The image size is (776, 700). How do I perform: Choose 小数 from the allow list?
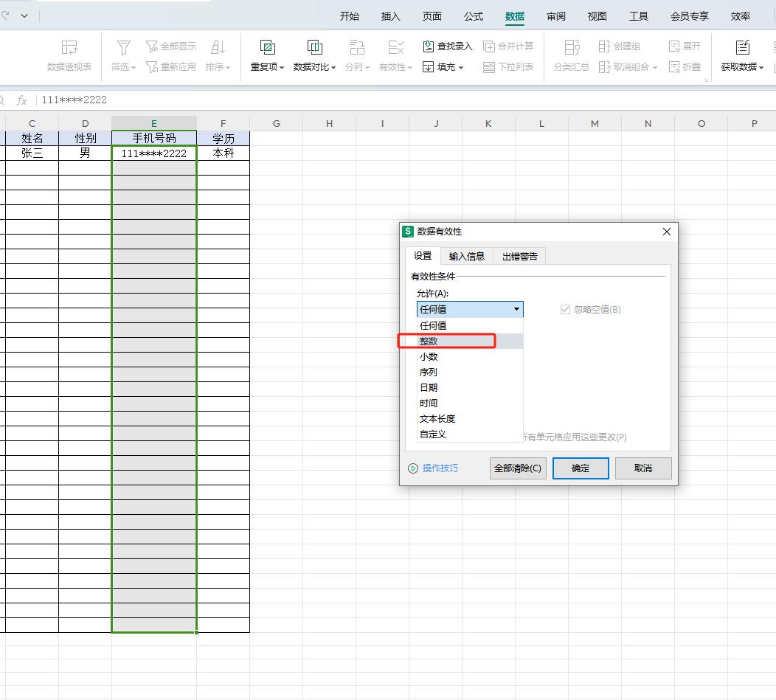pos(470,356)
